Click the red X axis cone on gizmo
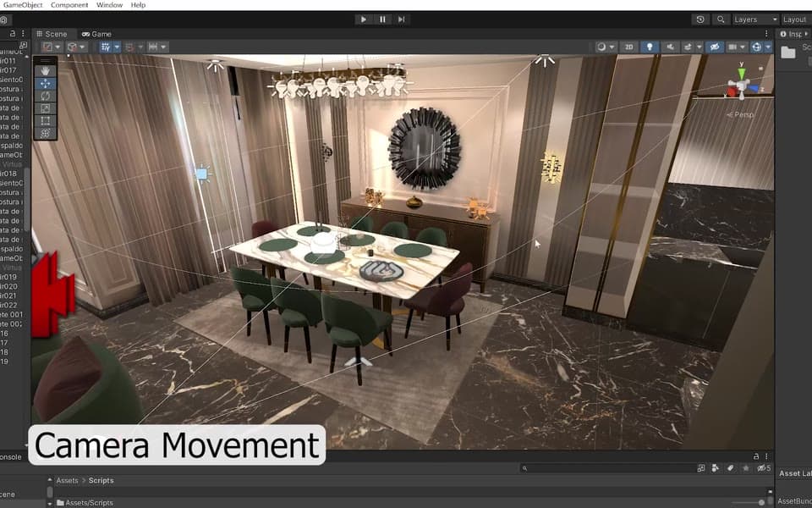 click(x=731, y=92)
